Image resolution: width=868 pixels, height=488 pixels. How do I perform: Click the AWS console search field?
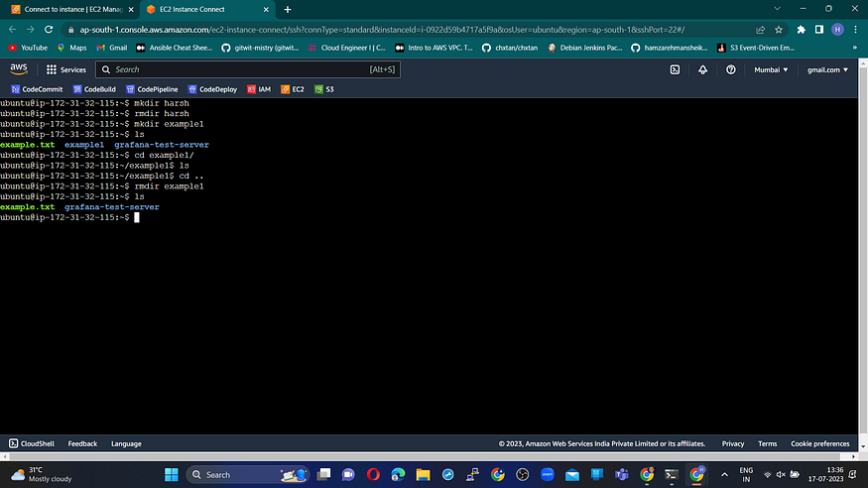tap(248, 69)
